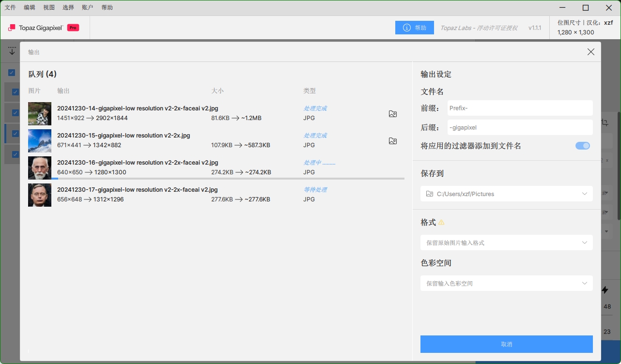Viewport: 621px width, 364px height.
Task: Toggle the select-all checkbox in the file list
Action: pos(12,73)
